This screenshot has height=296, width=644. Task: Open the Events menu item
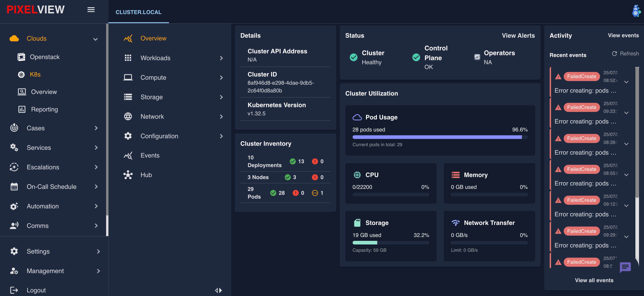tap(170, 155)
